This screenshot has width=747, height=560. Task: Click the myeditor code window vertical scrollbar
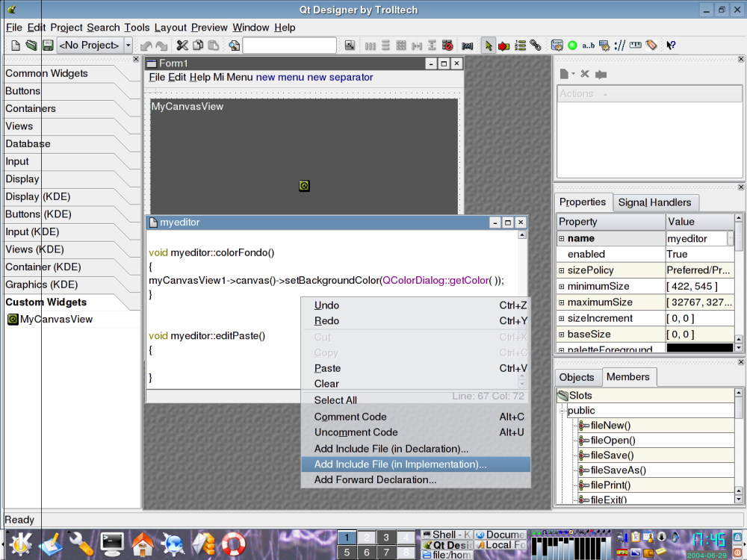pos(522,308)
